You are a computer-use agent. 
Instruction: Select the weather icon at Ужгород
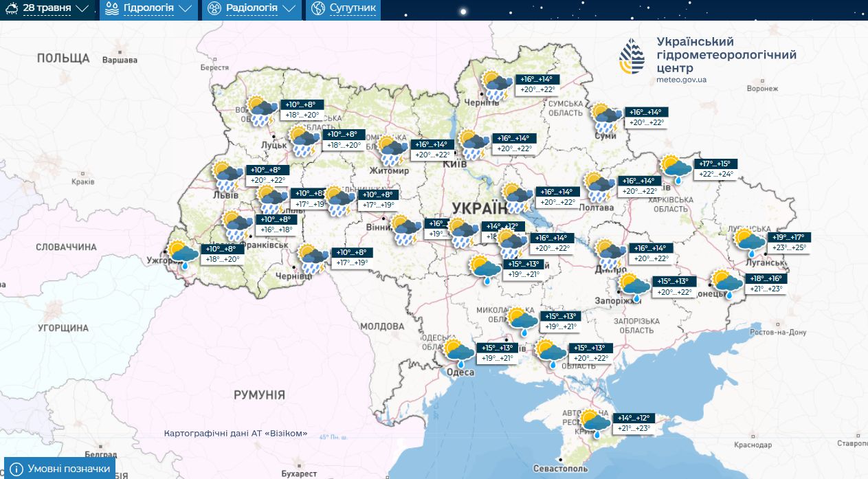tap(183, 256)
